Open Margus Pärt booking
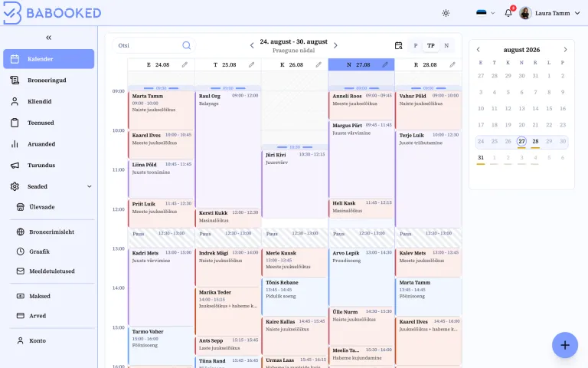The image size is (588, 368). click(x=361, y=159)
